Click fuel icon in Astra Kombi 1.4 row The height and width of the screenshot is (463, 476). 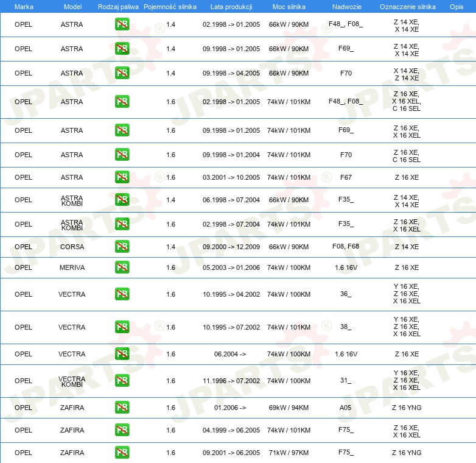tap(122, 200)
